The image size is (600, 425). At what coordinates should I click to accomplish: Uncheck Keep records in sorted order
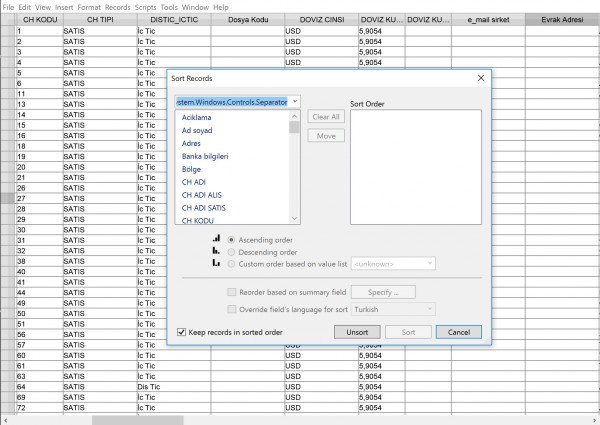coord(181,332)
